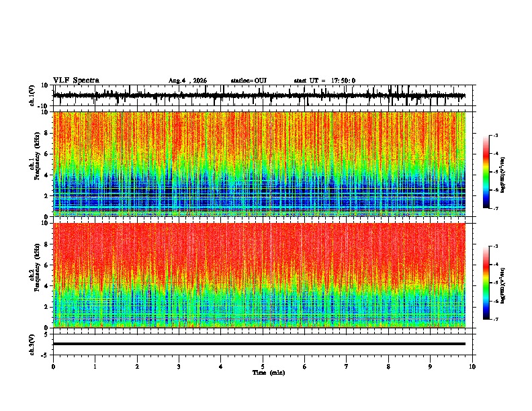Click time axis tick label "0"
This screenshot has width=532, height=411.
53,367
